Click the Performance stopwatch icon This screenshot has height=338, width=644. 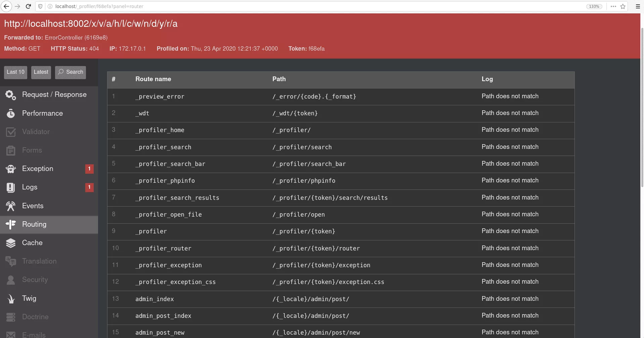click(x=11, y=114)
